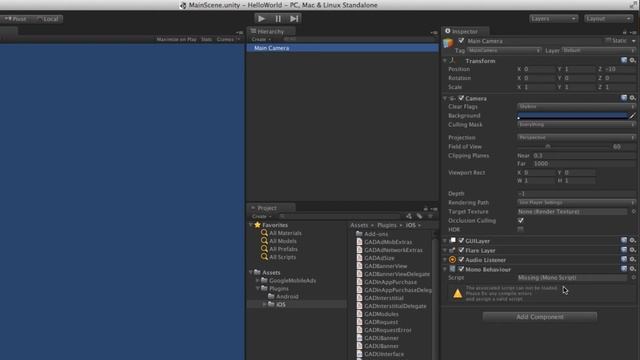Disable the Camera component checkbox
The image size is (640, 360).
461,98
